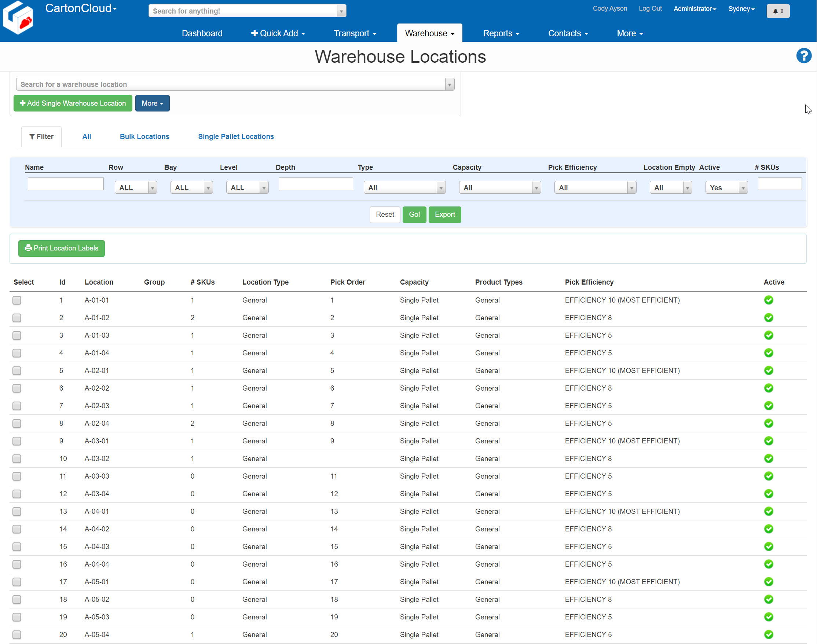The image size is (817, 644).
Task: Click green active checkmark for A-01-01
Action: pos(768,300)
